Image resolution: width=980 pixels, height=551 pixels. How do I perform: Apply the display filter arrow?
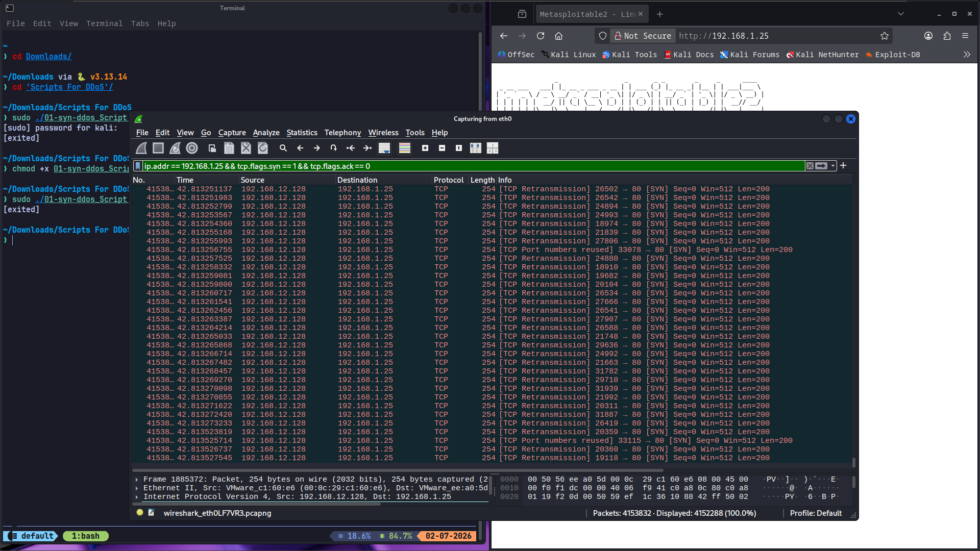click(821, 166)
